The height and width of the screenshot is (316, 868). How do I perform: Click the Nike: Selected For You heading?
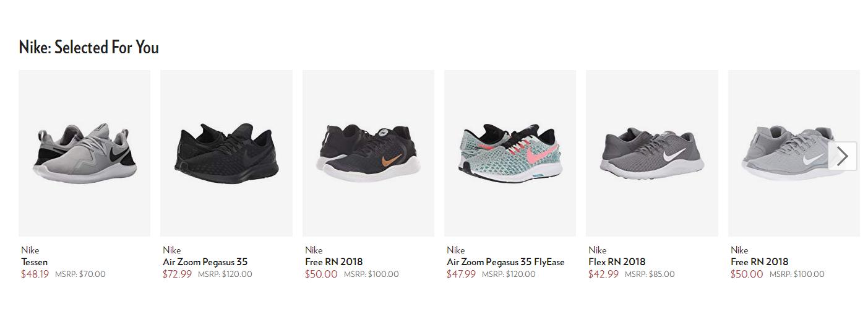coord(89,48)
